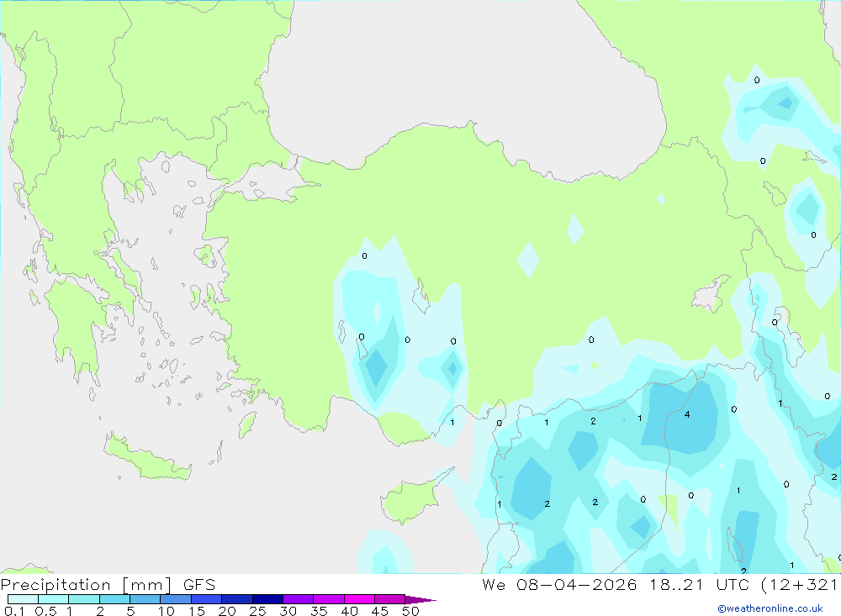Click the '0.1' legend scale label
Screen dimensions: 841x616
pos(14,611)
